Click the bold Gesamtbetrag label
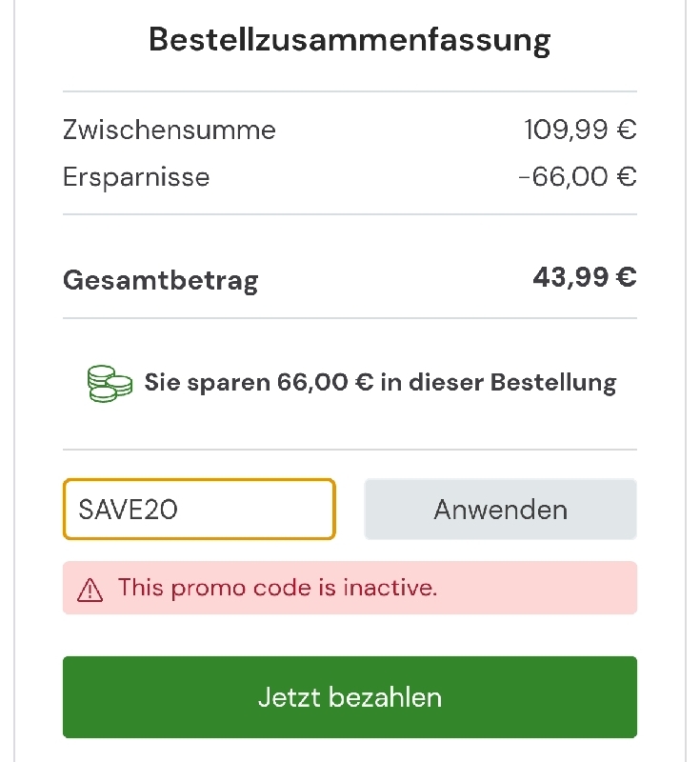Screen dimensions: 700x762 tap(160, 281)
